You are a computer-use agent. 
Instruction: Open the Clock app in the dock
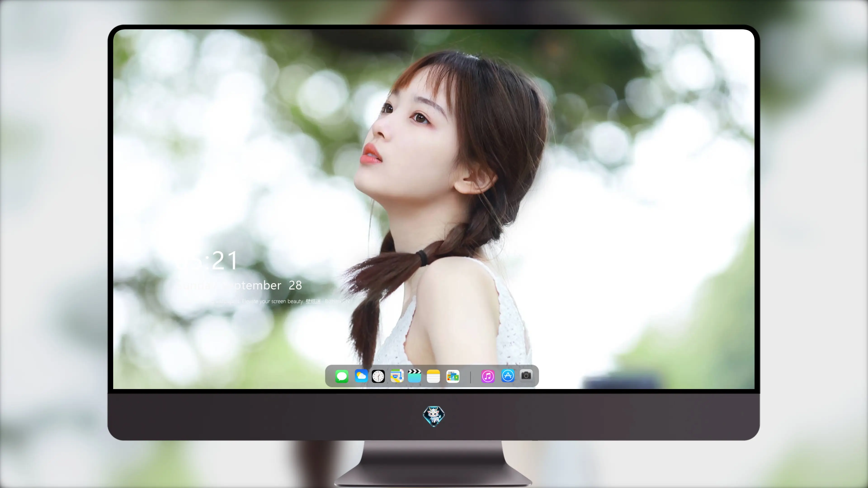[x=378, y=376]
